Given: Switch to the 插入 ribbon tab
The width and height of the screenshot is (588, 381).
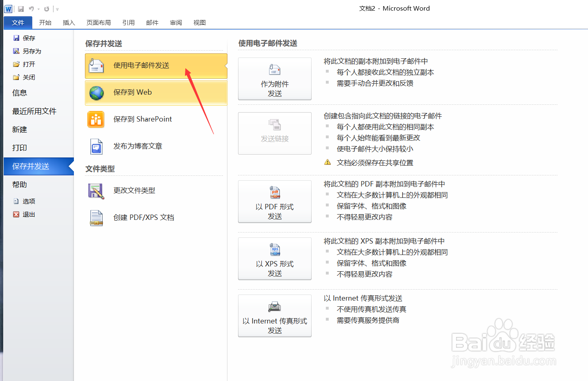Looking at the screenshot, I should (x=69, y=23).
